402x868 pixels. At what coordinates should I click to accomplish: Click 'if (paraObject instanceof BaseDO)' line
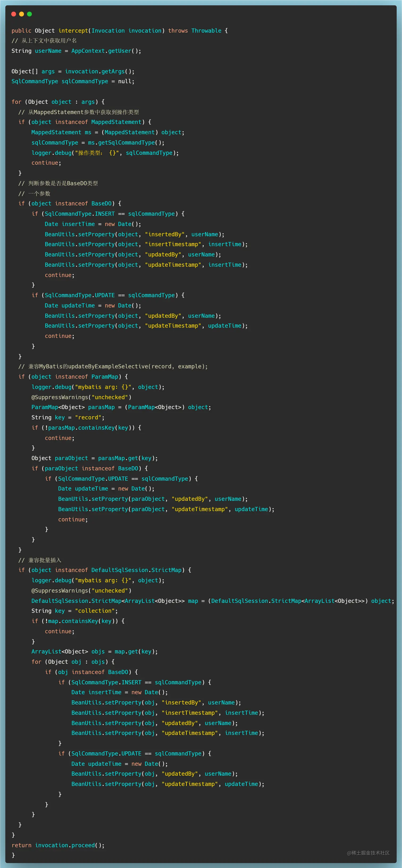click(90, 468)
